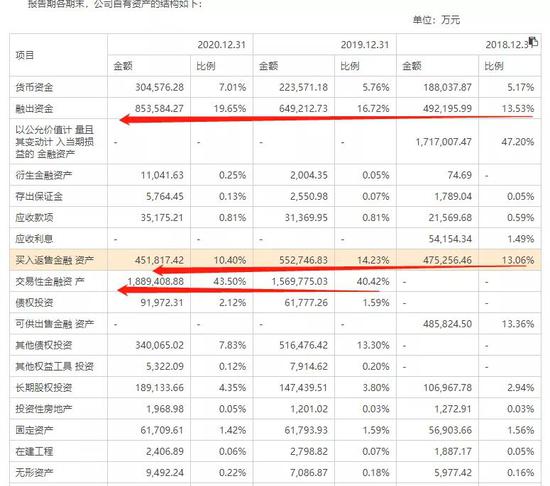The height and width of the screenshot is (486, 550).
Task: Select the value 9,492.24
Action: pyautogui.click(x=165, y=473)
